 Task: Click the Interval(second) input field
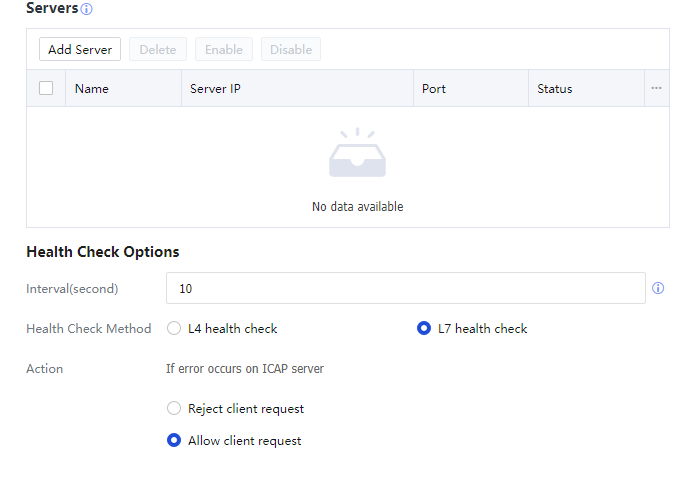[405, 288]
